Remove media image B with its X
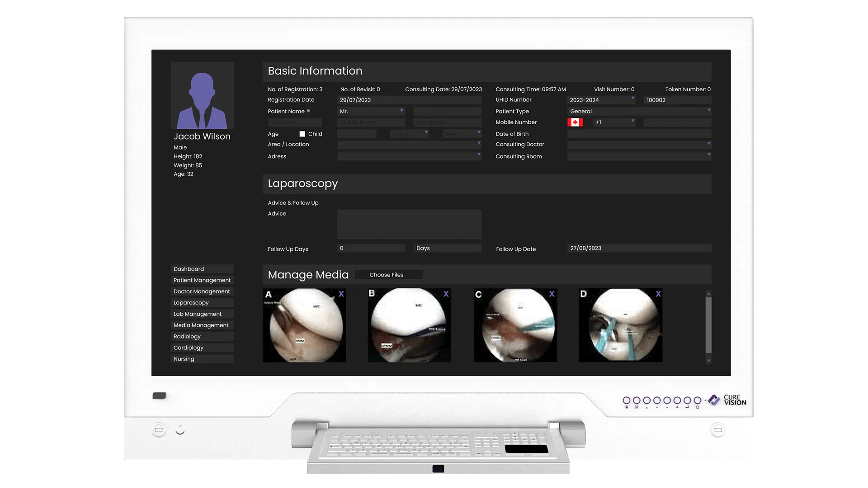The image size is (868, 488). 446,294
